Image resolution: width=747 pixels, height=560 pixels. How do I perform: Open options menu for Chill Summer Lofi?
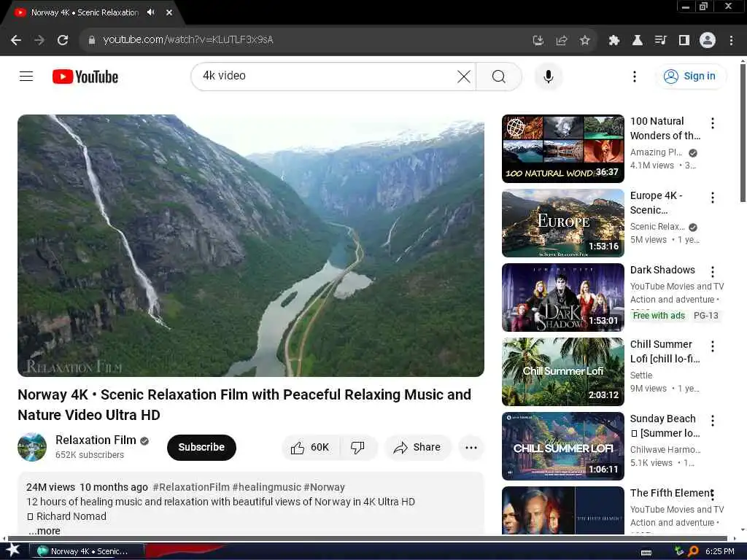[713, 346]
